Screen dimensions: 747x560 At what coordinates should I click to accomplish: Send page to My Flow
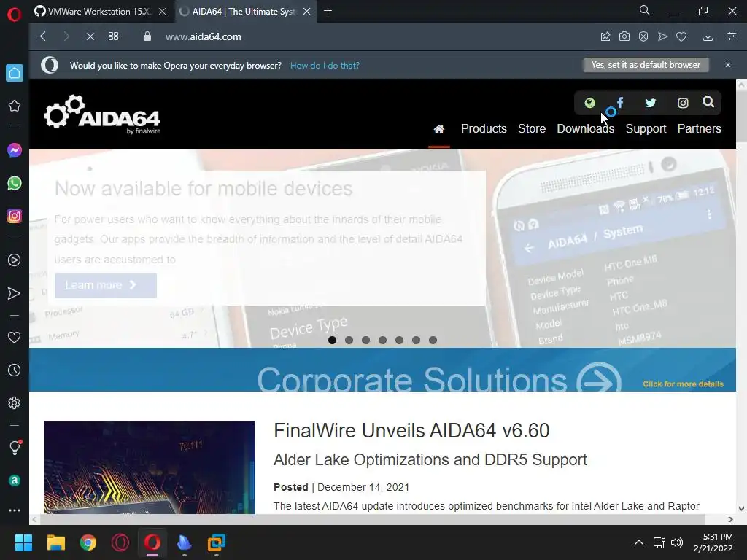(x=662, y=36)
